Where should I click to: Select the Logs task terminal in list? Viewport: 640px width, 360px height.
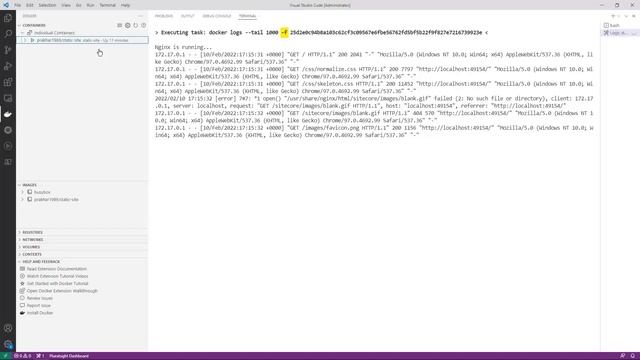tap(620, 33)
